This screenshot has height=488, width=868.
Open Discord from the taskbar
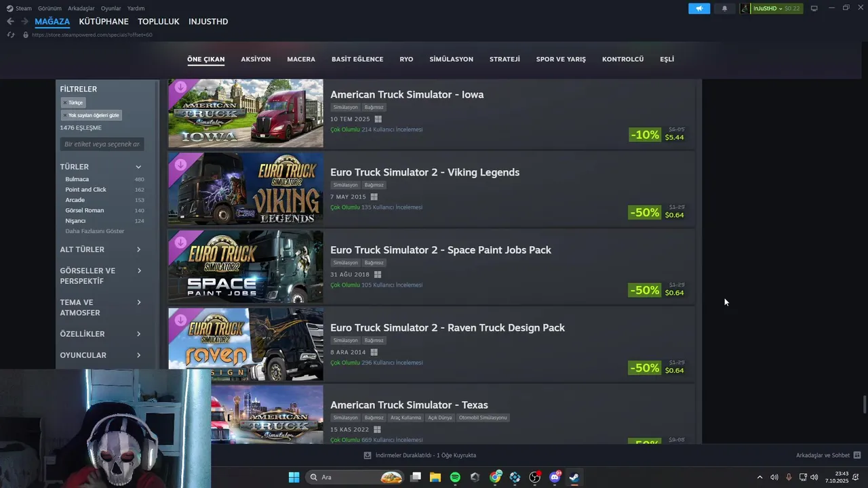click(x=555, y=477)
